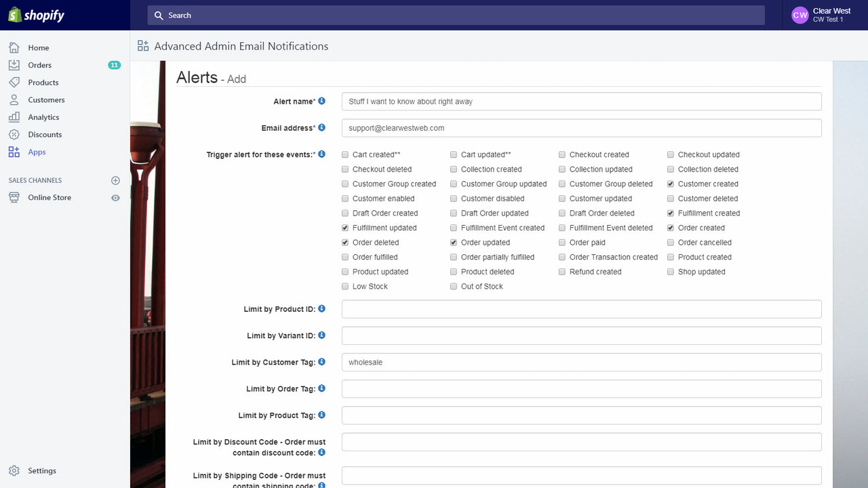Click the Apps icon in the sidebar
The height and width of the screenshot is (488, 868).
click(x=15, y=152)
